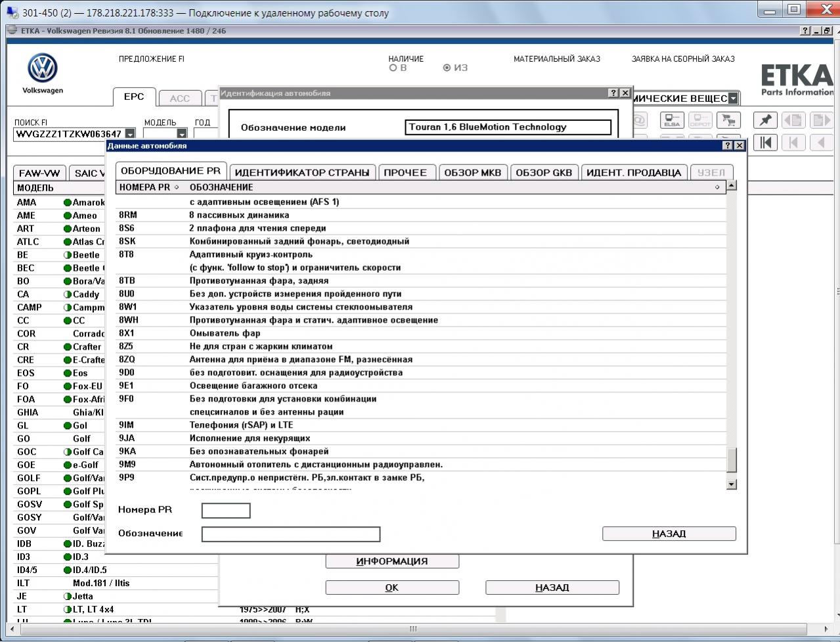Select the ОБОРУДОВАНИЕ PR tab

(171, 171)
